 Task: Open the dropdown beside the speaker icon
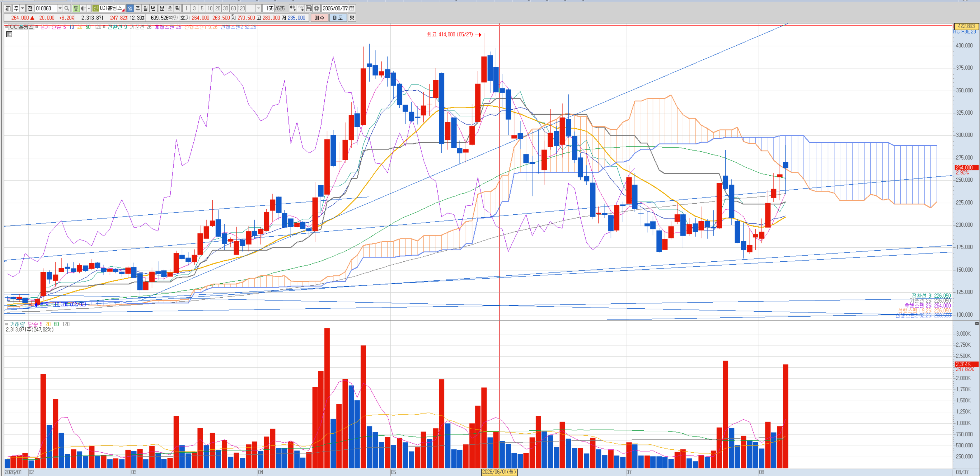(89, 8)
